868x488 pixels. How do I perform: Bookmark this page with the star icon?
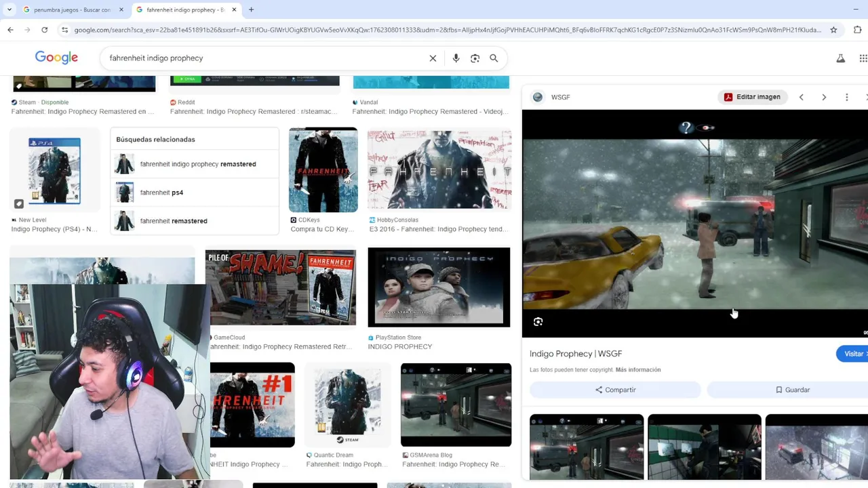834,30
